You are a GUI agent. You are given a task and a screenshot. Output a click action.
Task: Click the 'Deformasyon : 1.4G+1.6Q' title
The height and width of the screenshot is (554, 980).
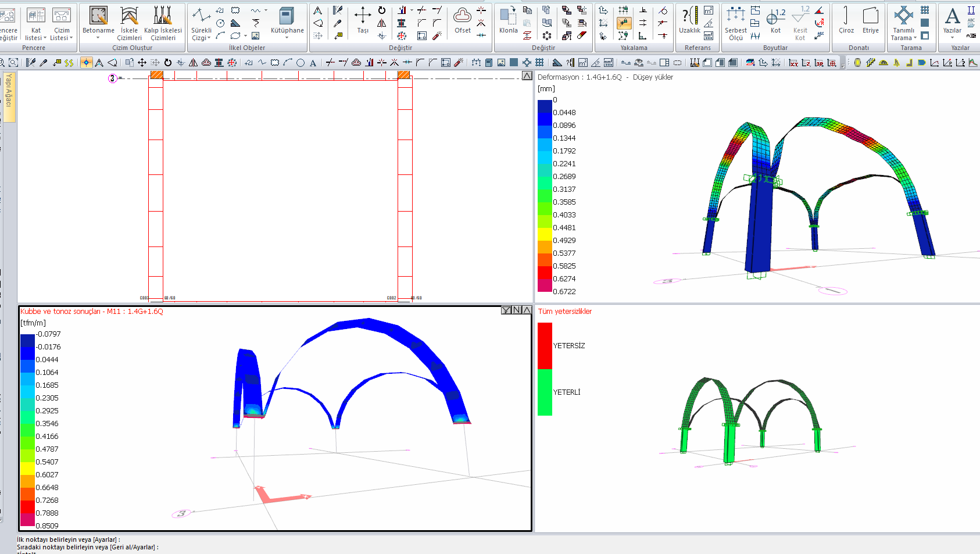click(x=580, y=77)
